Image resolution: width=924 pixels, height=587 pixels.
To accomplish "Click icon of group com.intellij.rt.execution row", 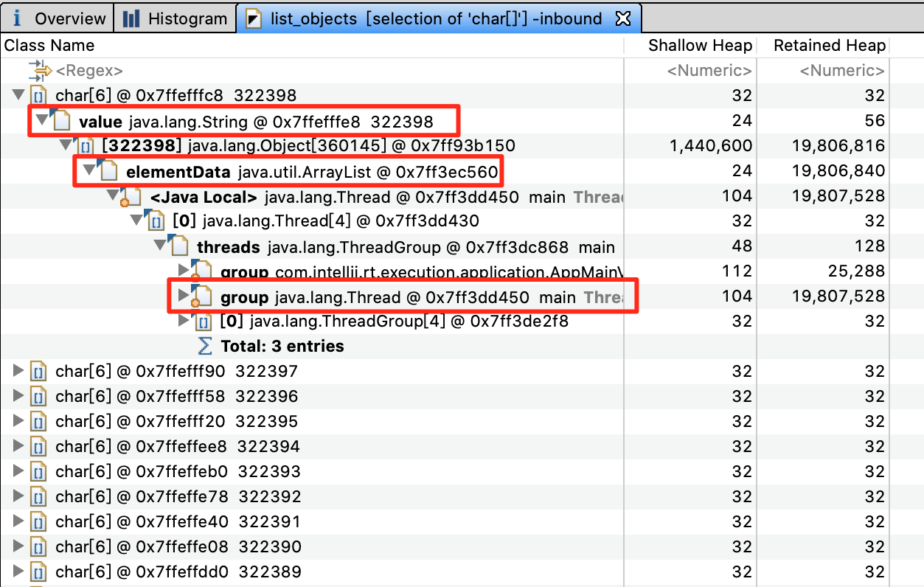I will tap(201, 271).
